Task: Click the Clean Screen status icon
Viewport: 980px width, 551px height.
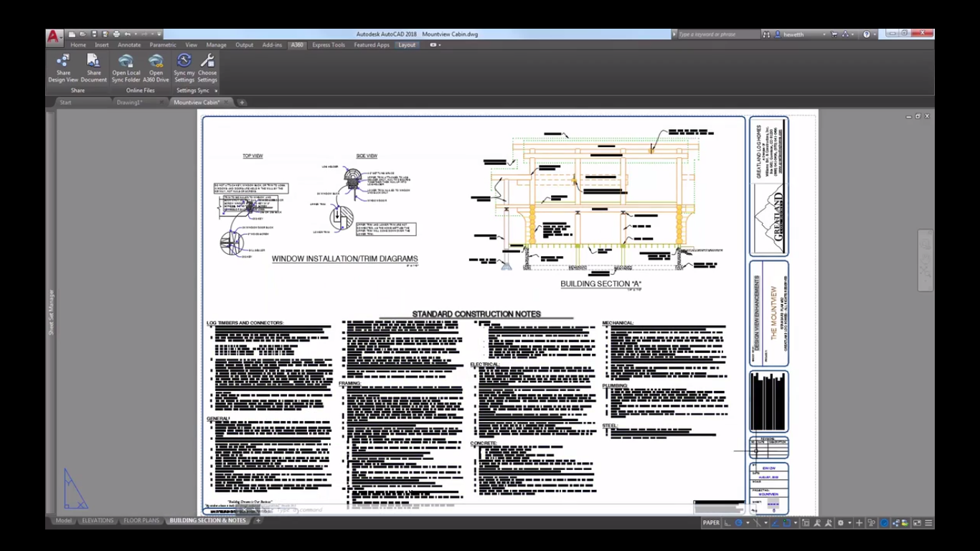Action: (917, 523)
